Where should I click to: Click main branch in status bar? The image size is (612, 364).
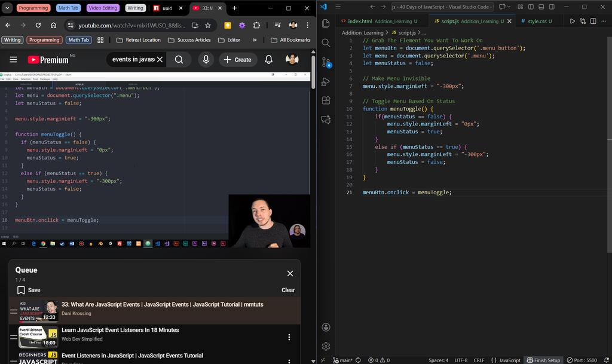(x=342, y=360)
